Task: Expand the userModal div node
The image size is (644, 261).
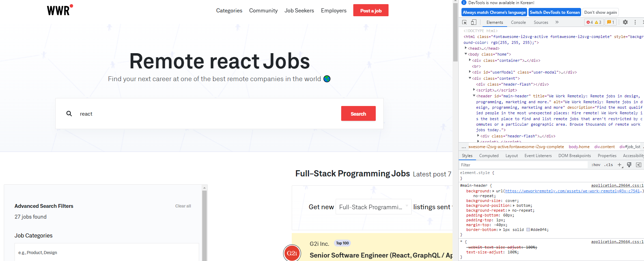Action: tap(470, 72)
